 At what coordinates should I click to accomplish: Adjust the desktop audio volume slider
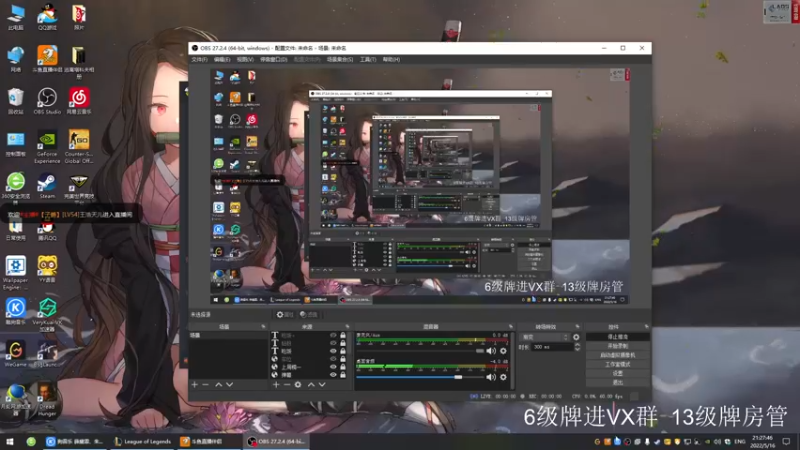click(420, 377)
